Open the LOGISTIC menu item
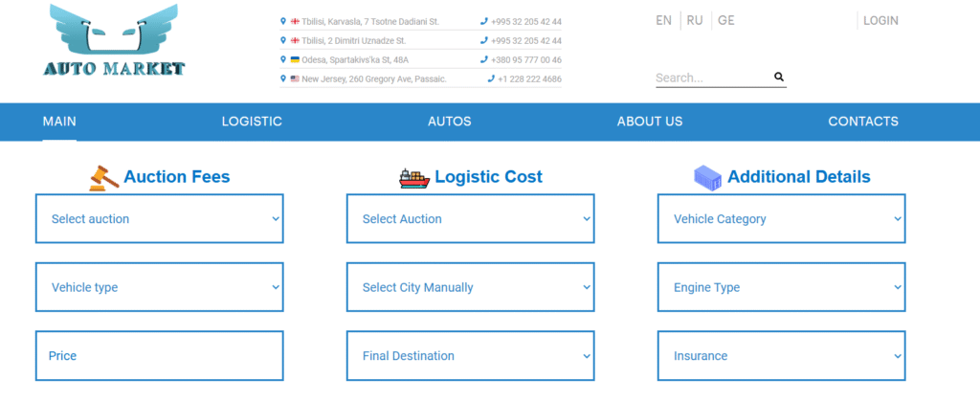The height and width of the screenshot is (402, 980). [252, 122]
